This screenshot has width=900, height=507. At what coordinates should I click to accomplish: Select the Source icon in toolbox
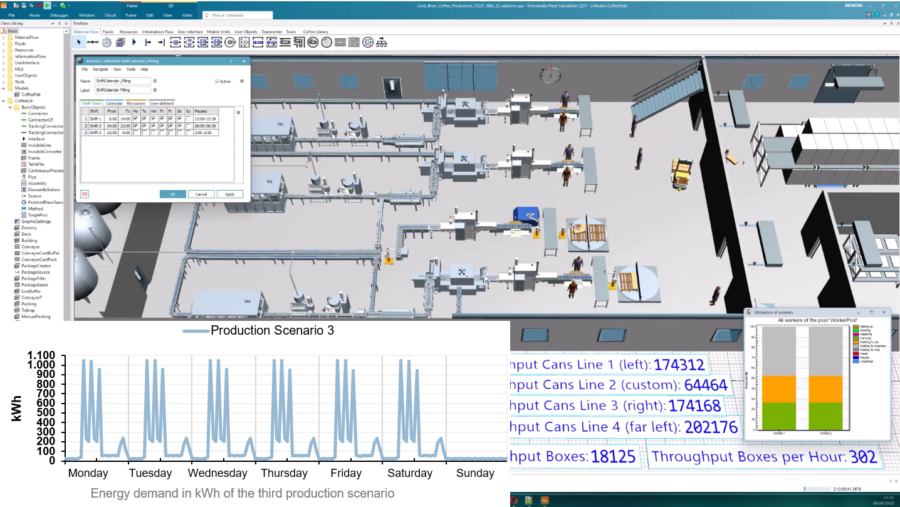point(148,42)
